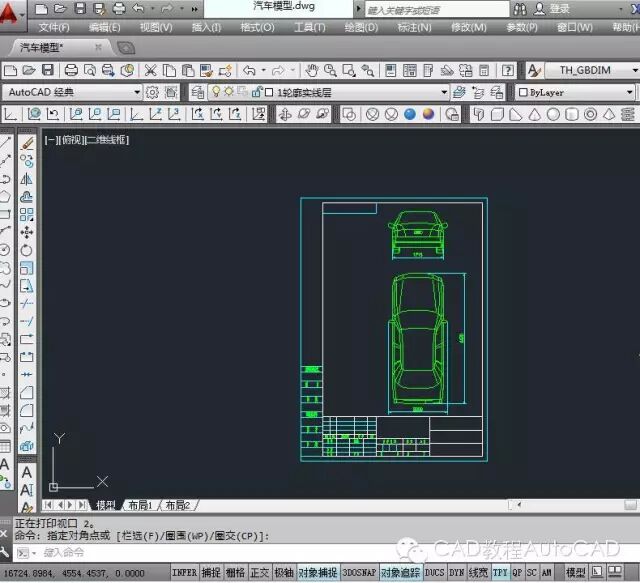
Task: Toggle 栅格 grid display in status bar
Action: [235, 573]
